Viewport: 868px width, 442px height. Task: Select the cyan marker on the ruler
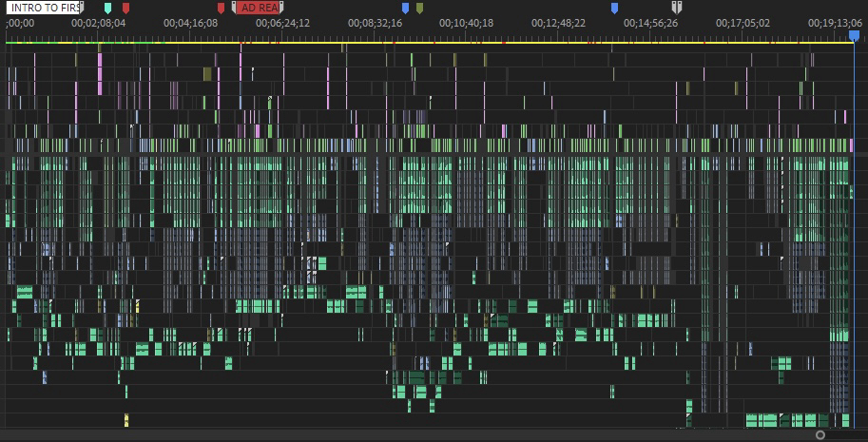[107, 8]
